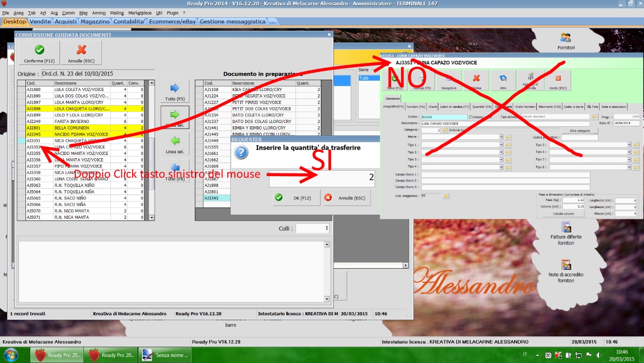Open folder lookup next to Categoria field
This screenshot has height=363, width=644.
pos(444,130)
